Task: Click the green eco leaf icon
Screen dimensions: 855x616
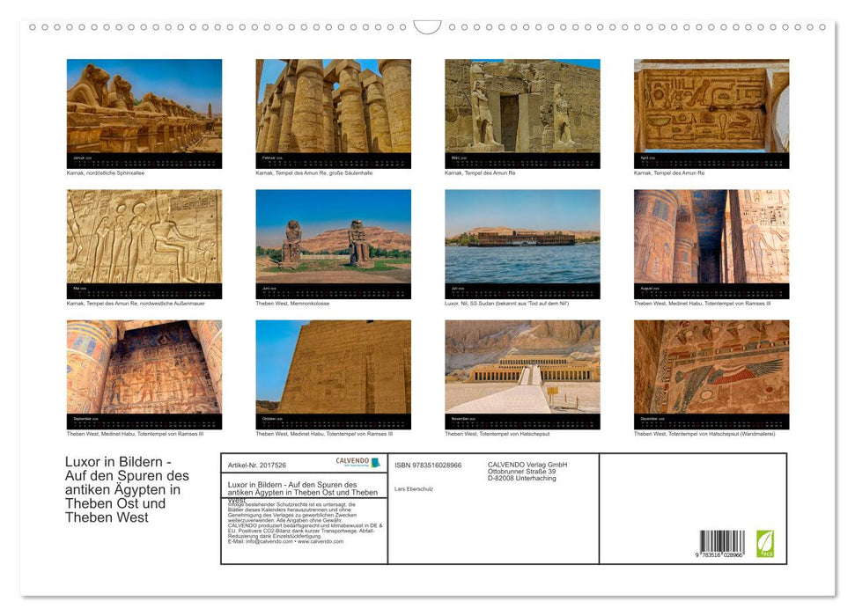Action: 766,545
